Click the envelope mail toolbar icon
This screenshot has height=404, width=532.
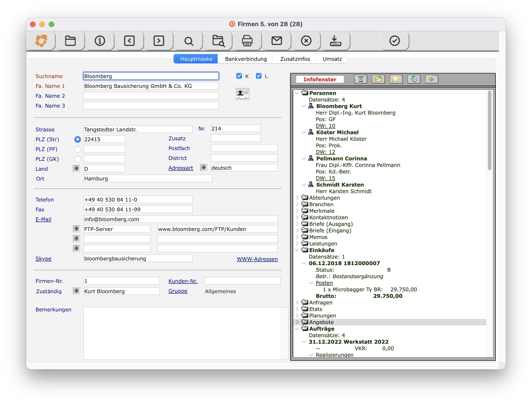277,41
